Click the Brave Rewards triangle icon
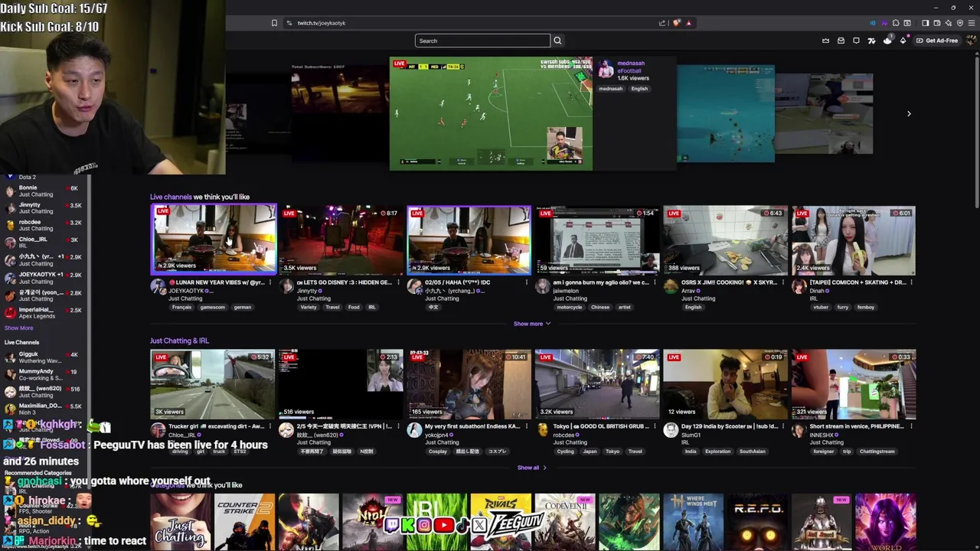980x551 pixels. 688,23
